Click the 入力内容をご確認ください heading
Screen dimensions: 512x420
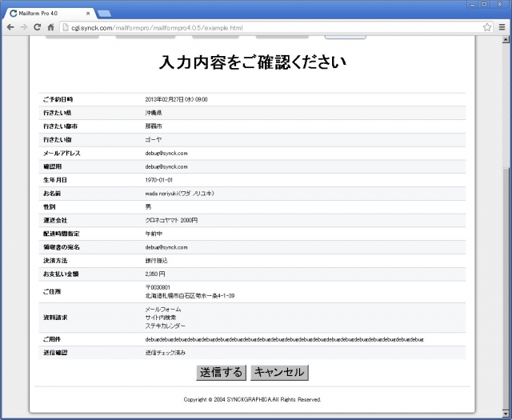(253, 62)
